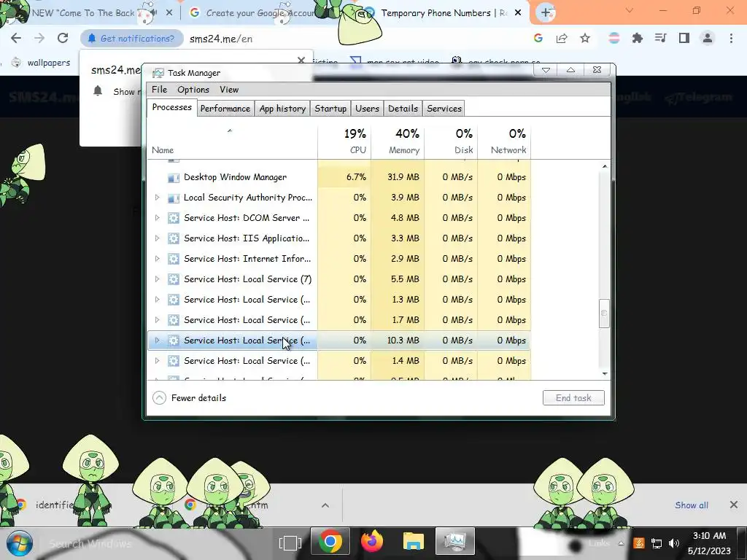
Task: Open Chrome from the taskbar
Action: coord(330,542)
